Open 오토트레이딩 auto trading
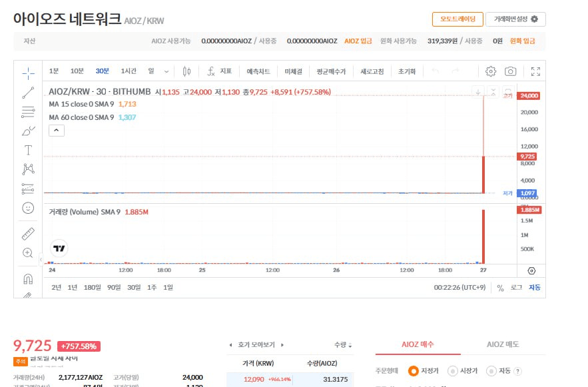Image resolution: width=588 pixels, height=387 pixels. tap(457, 19)
